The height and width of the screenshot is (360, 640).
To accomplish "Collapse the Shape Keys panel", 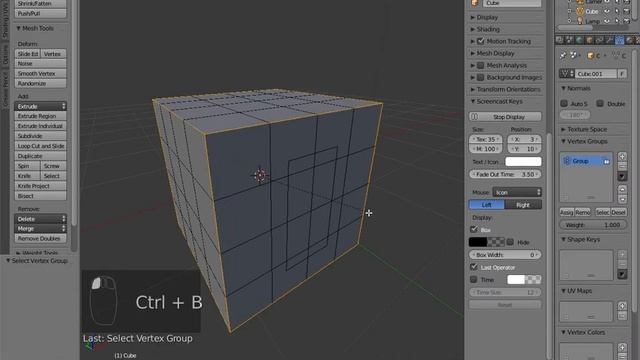I will tap(580, 239).
